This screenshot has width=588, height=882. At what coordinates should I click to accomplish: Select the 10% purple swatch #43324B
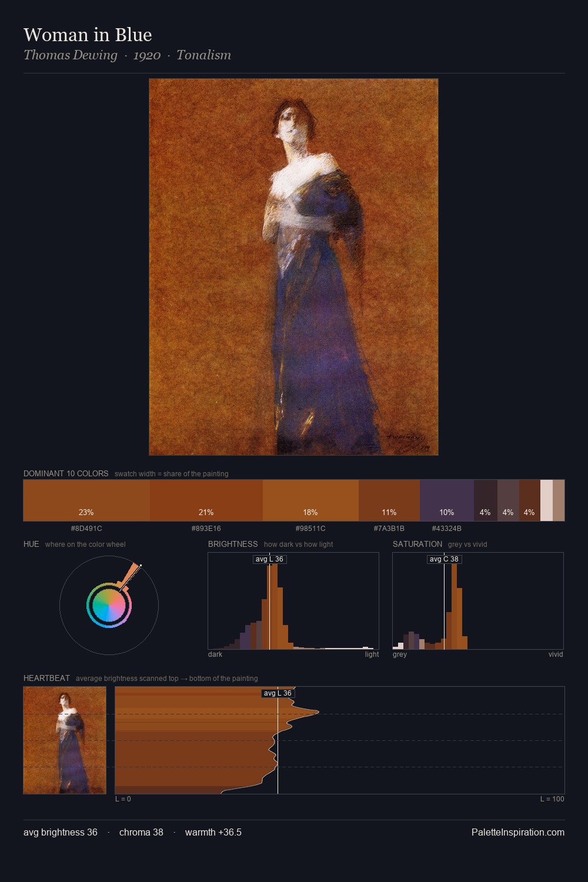pos(447,500)
